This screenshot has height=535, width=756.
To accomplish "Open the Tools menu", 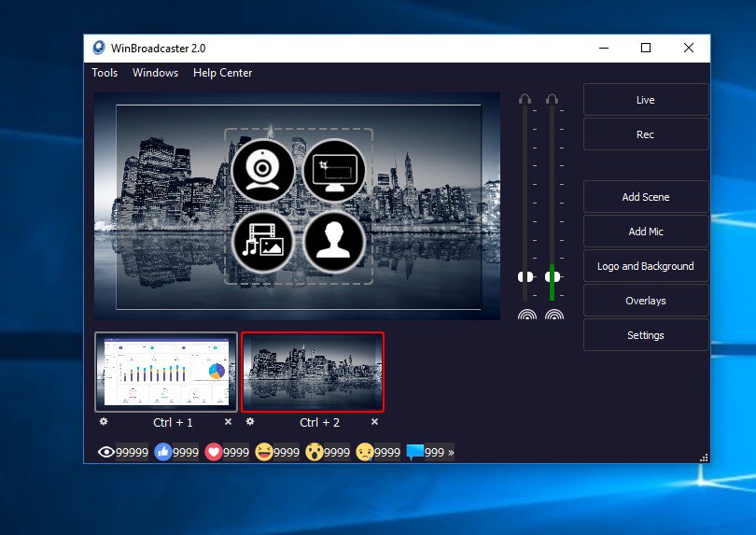I will pos(105,73).
